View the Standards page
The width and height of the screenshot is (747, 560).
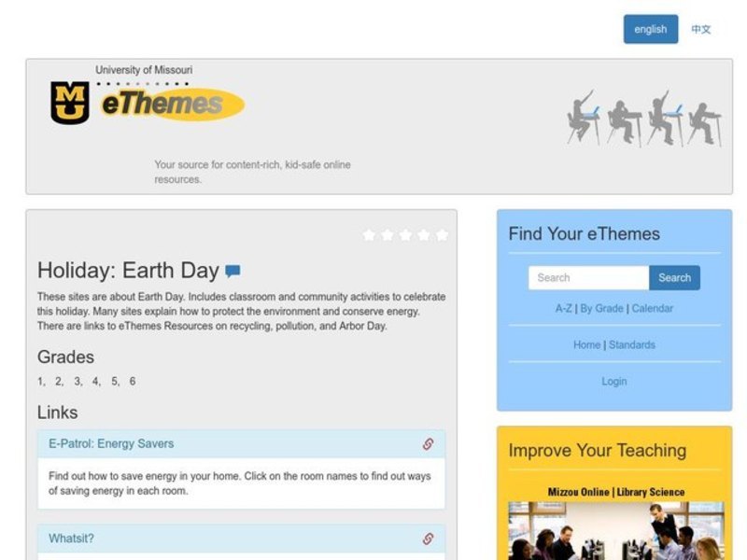(x=633, y=344)
